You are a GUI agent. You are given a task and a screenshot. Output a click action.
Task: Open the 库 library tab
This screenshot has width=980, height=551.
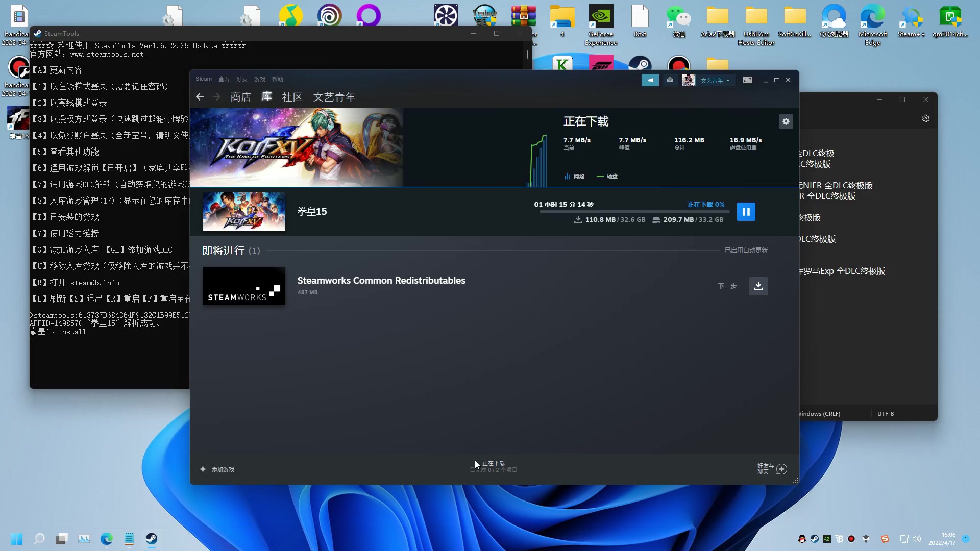266,97
